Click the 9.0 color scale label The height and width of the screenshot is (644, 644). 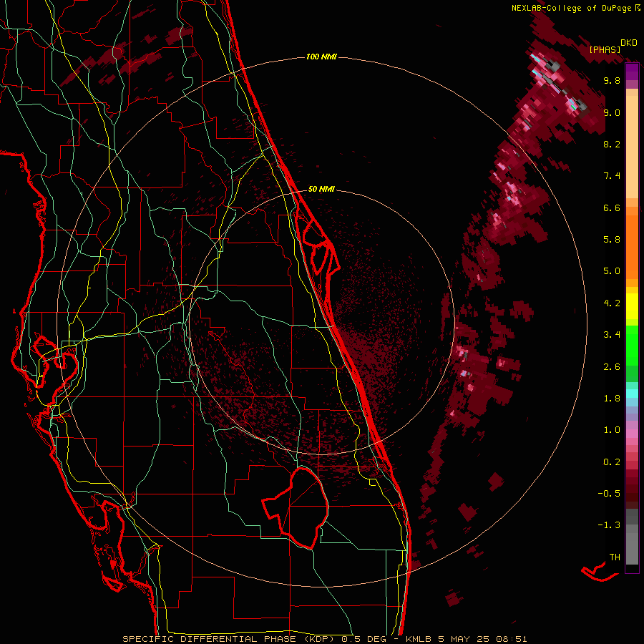point(612,112)
